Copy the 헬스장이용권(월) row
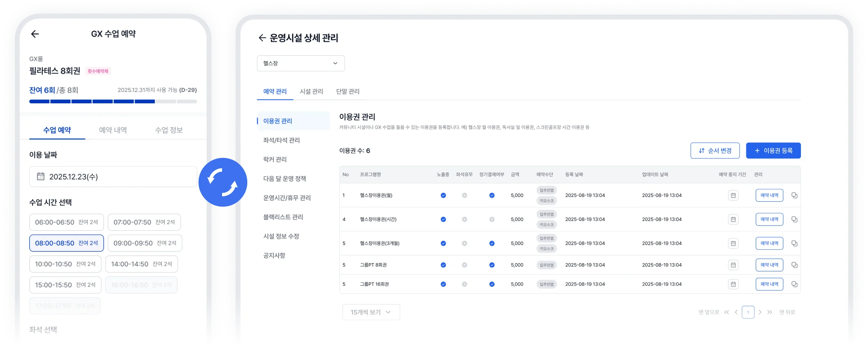868x345 pixels. (794, 195)
